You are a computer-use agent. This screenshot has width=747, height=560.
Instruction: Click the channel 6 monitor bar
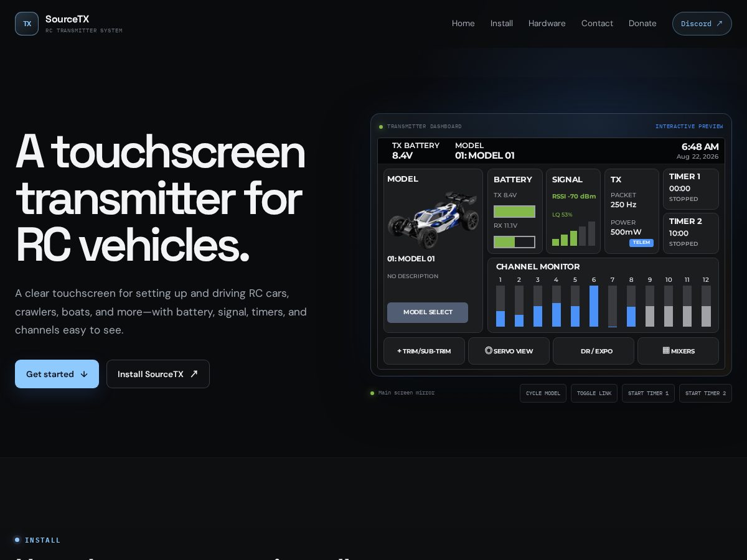tap(594, 306)
